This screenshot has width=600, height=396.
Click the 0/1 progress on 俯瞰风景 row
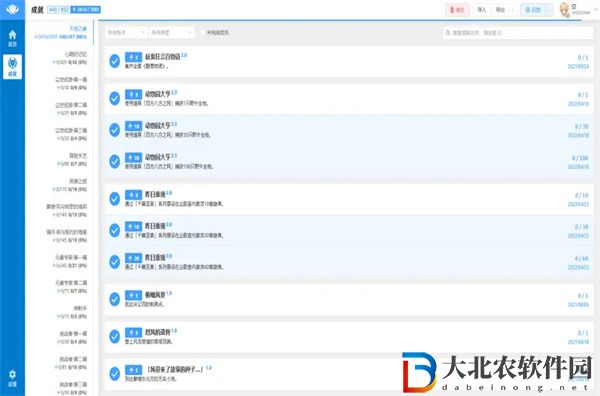583,296
